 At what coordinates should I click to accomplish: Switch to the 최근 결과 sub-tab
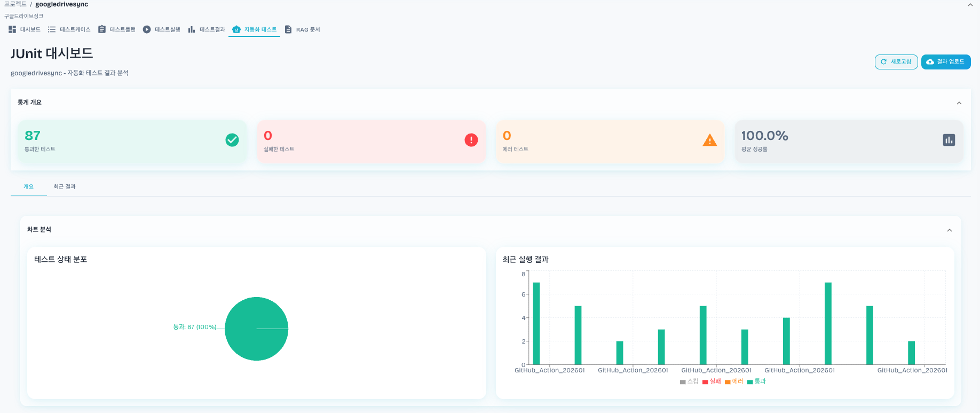coord(65,186)
